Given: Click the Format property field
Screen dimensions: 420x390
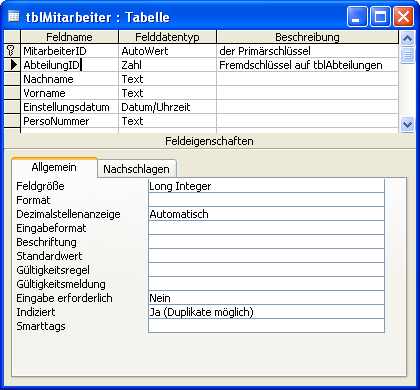Looking at the screenshot, I should point(266,200).
